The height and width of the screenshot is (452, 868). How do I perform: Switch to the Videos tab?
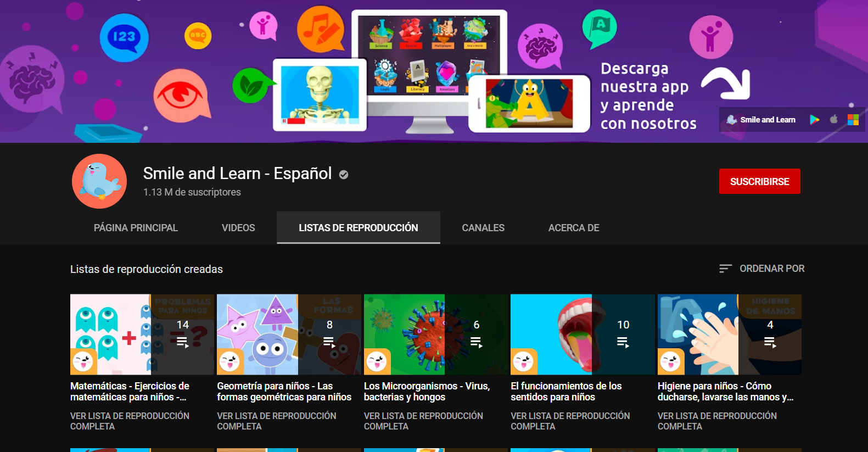pyautogui.click(x=238, y=227)
